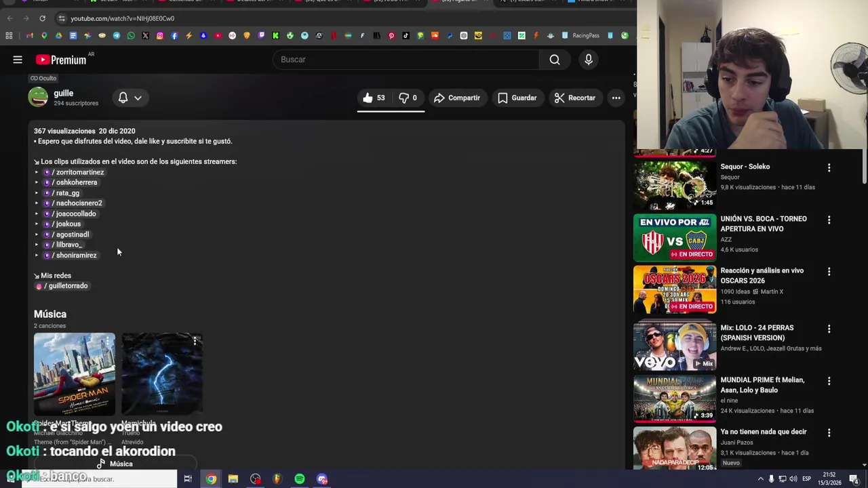Open the YouTube hamburger guide menu
Viewport: 868px width, 488px height.
(18, 60)
